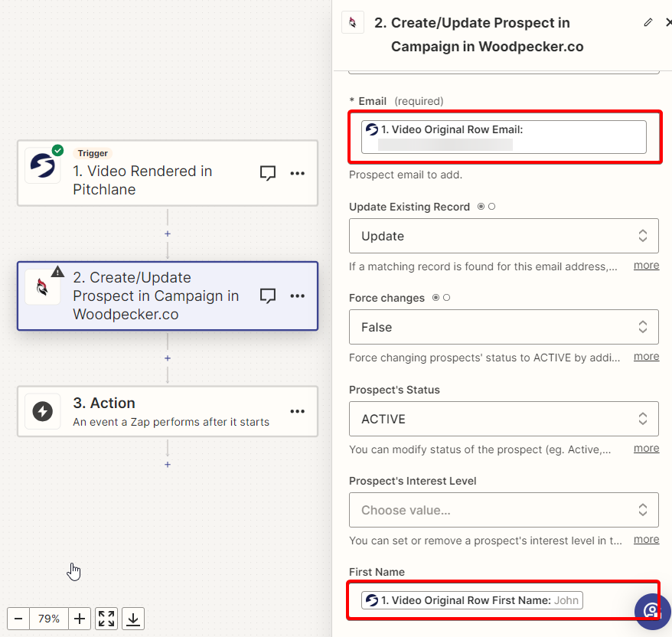Viewport: 672px width, 637px height.
Task: Zoom out with the minus button
Action: click(x=18, y=619)
